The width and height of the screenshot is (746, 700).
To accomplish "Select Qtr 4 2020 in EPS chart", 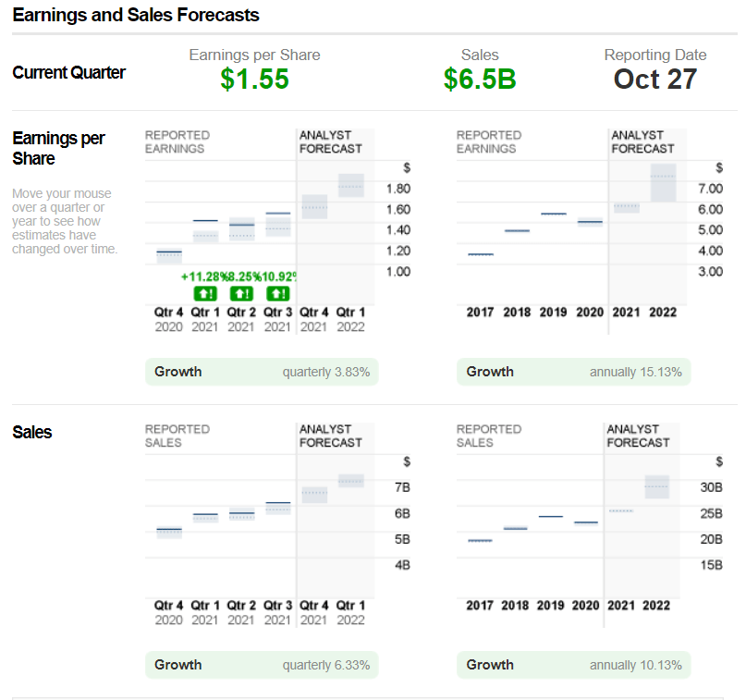I will coord(169,319).
